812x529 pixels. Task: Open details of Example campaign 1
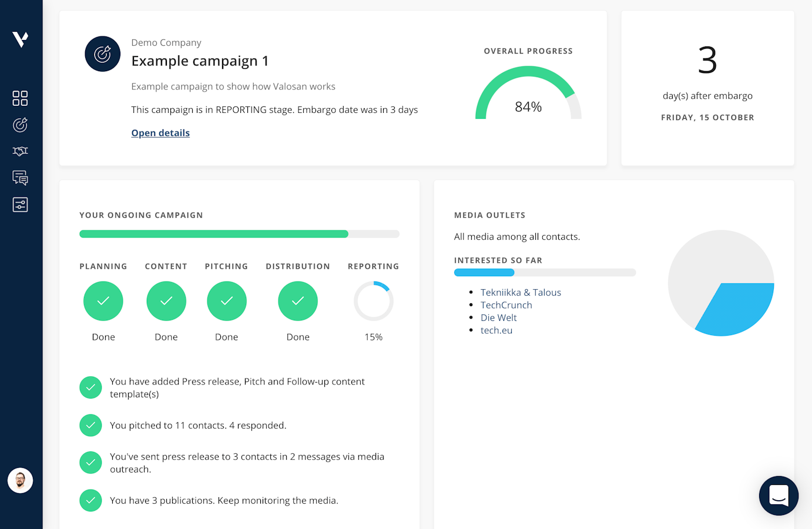tap(160, 133)
